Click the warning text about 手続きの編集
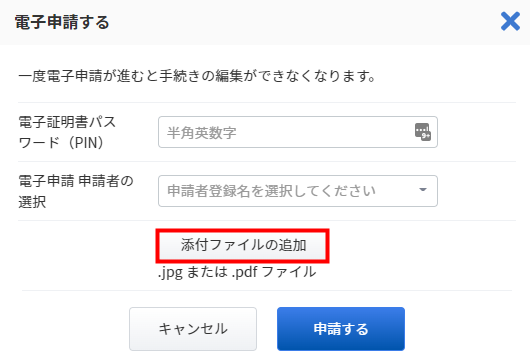 coord(197,76)
